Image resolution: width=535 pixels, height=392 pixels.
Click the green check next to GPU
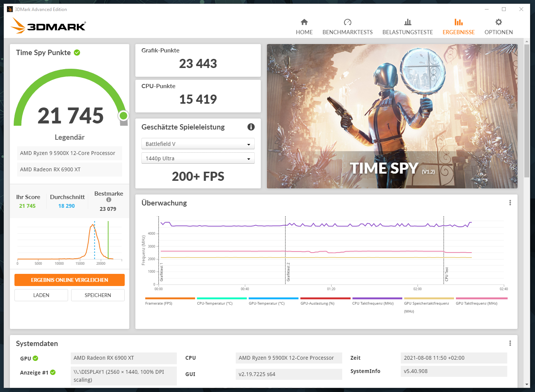click(x=35, y=358)
